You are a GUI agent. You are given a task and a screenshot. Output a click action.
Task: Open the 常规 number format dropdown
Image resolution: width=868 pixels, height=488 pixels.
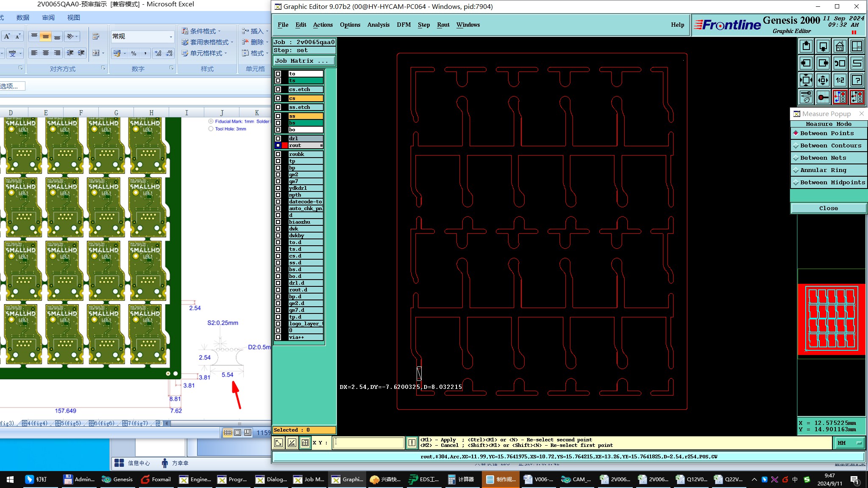[171, 37]
